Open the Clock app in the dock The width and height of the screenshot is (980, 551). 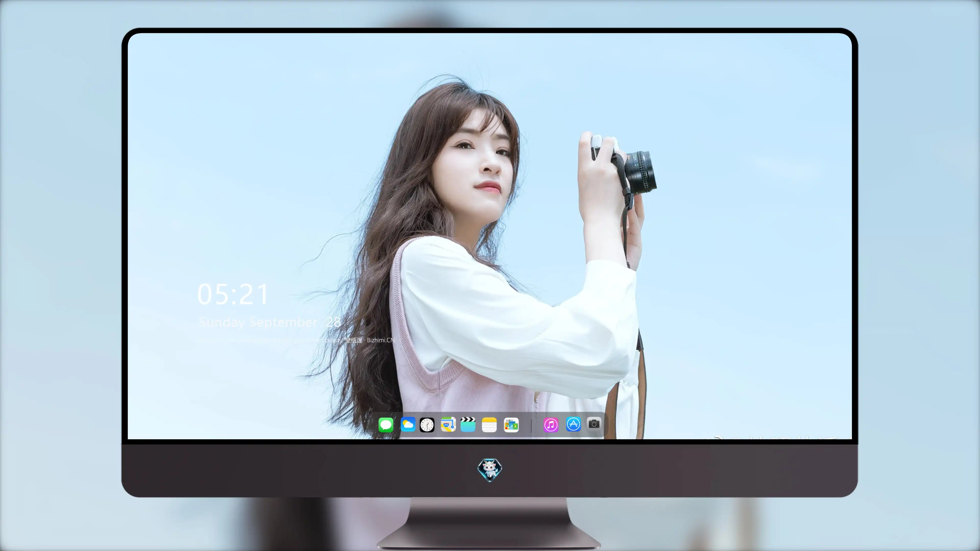[427, 425]
